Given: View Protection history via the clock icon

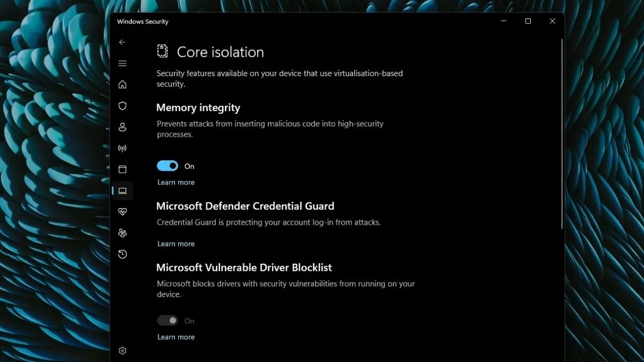Looking at the screenshot, I should (122, 254).
